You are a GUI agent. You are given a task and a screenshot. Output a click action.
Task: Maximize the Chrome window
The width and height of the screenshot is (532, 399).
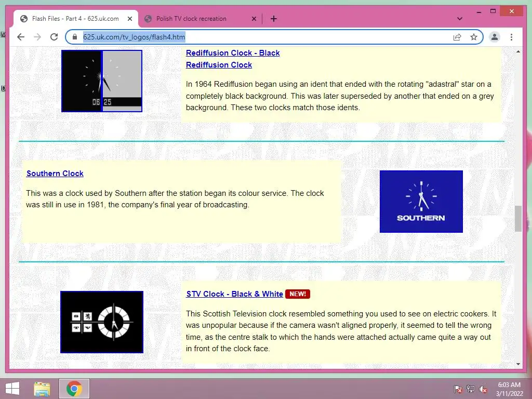pyautogui.click(x=493, y=11)
